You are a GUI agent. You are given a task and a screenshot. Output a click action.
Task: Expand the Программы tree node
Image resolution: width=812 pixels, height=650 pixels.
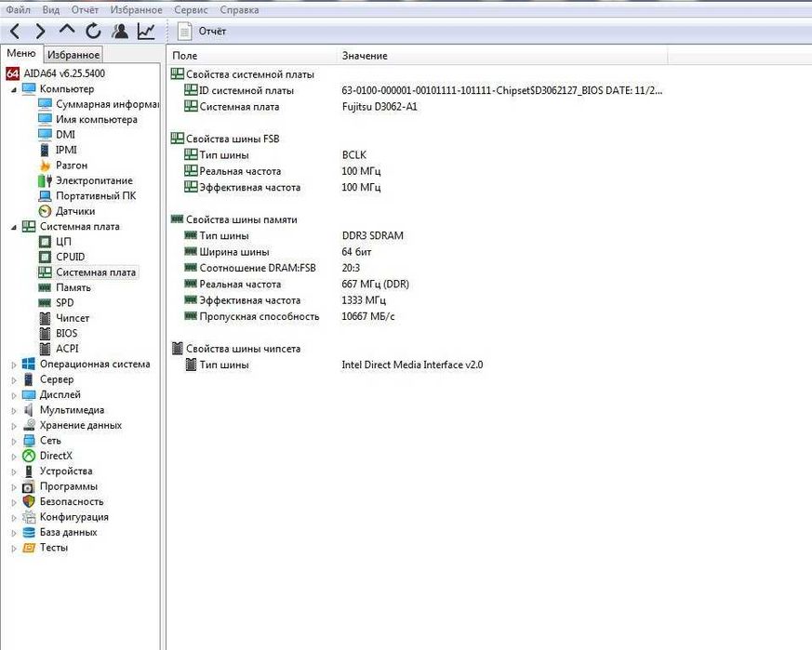click(14, 487)
